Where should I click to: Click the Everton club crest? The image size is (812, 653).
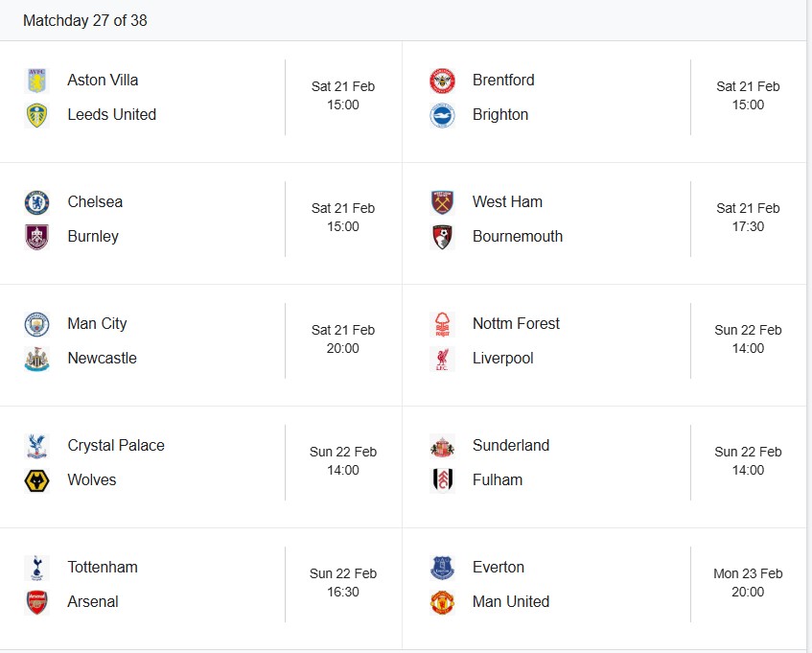tap(442, 568)
